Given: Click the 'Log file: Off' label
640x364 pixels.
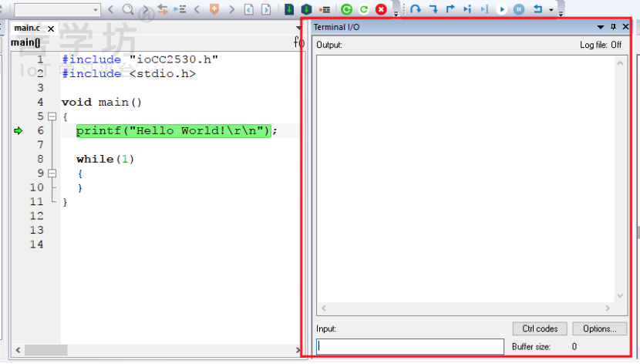Looking at the screenshot, I should [x=601, y=45].
